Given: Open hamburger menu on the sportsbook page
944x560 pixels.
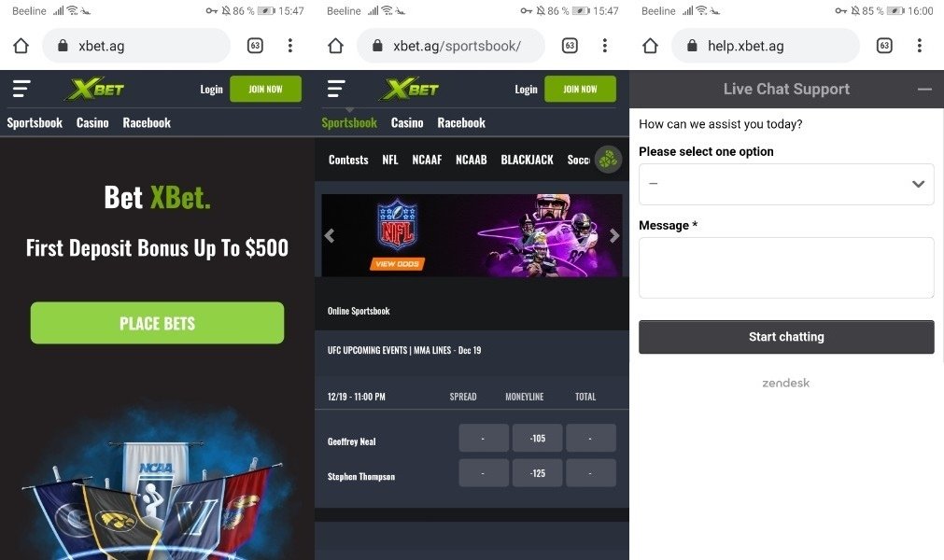Looking at the screenshot, I should click(336, 89).
